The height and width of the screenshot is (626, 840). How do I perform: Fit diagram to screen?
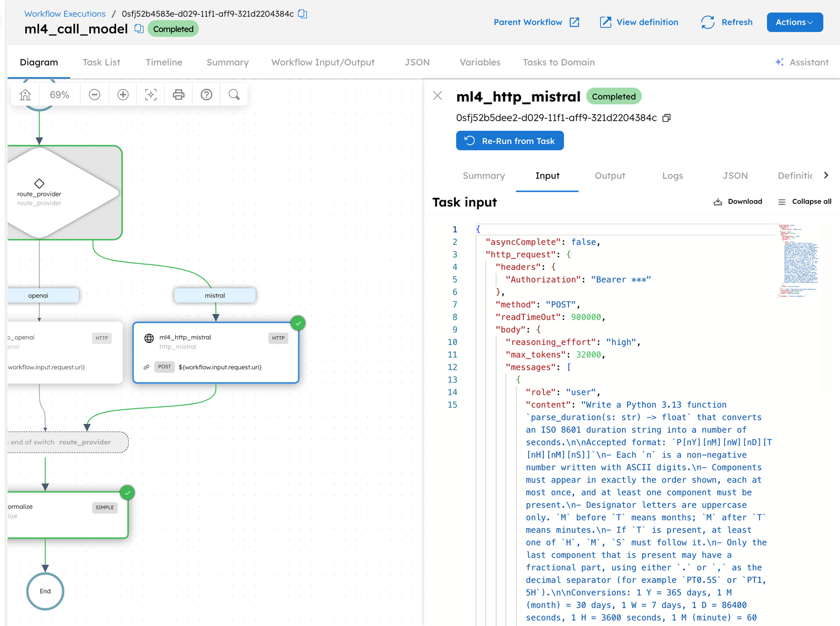click(151, 95)
